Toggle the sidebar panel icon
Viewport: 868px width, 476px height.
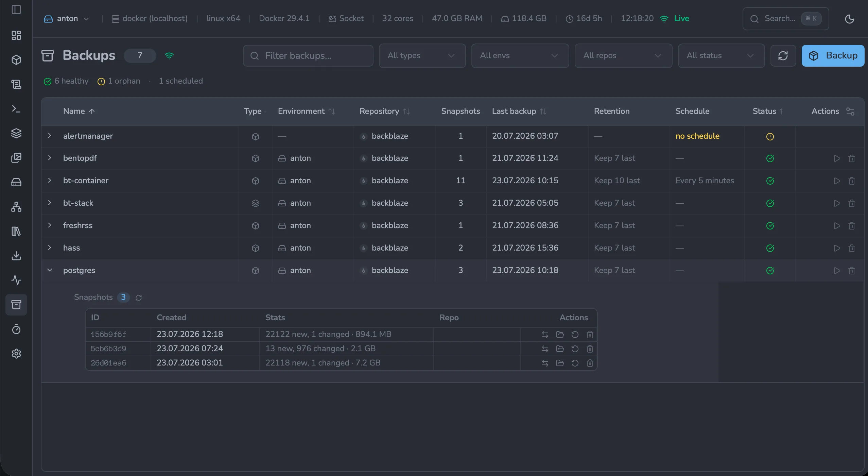[16, 10]
